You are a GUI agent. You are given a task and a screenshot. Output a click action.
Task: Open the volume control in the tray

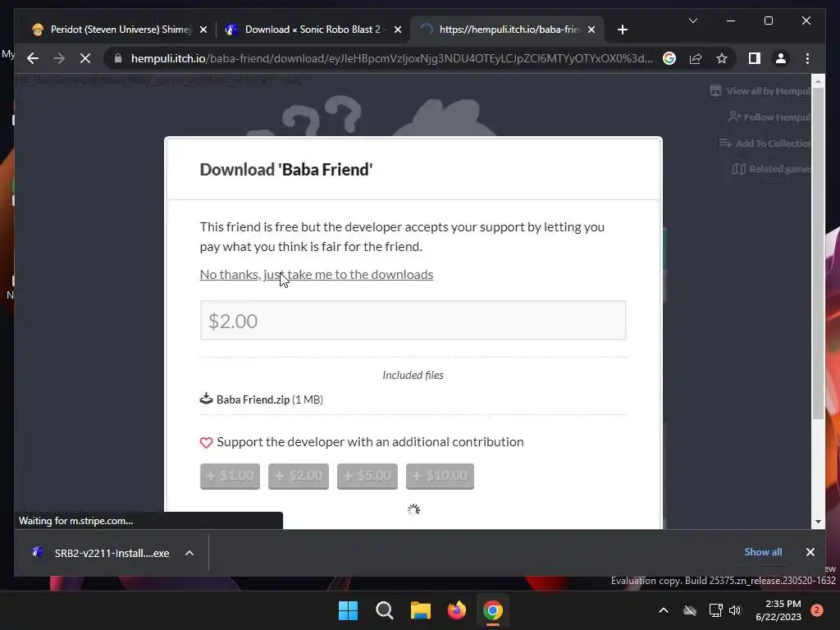point(735,610)
